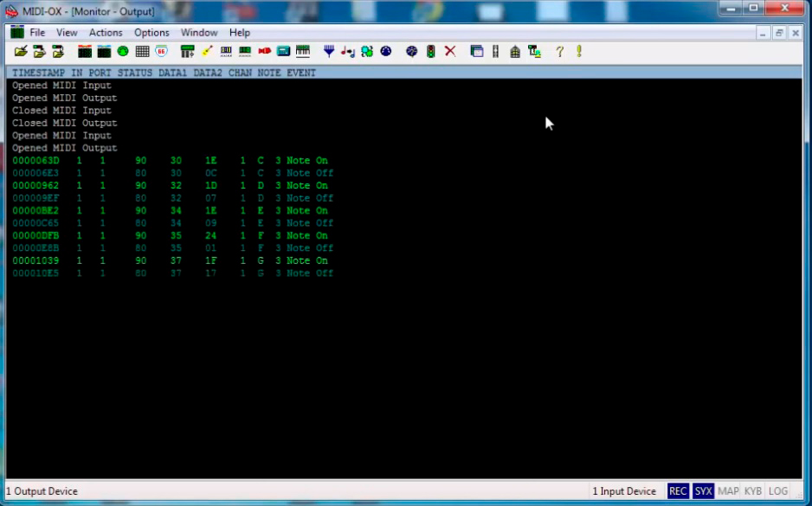This screenshot has width=812, height=506.
Task: Click the green circle icon in toolbar
Action: click(123, 51)
